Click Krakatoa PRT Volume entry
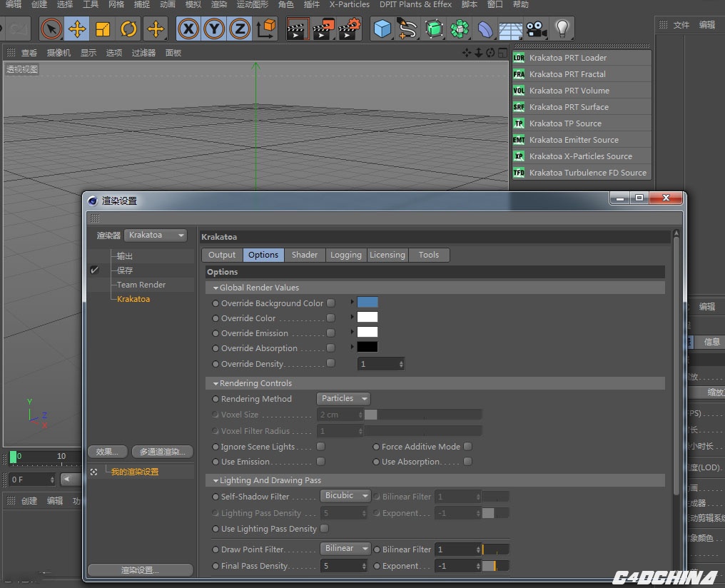Image resolution: width=725 pixels, height=588 pixels. pos(582,91)
